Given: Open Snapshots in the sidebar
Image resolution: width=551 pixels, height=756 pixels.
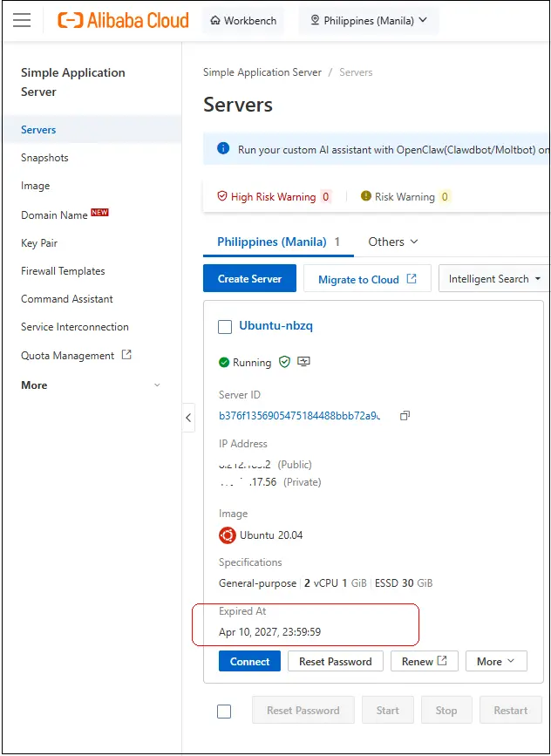Looking at the screenshot, I should coord(44,158).
